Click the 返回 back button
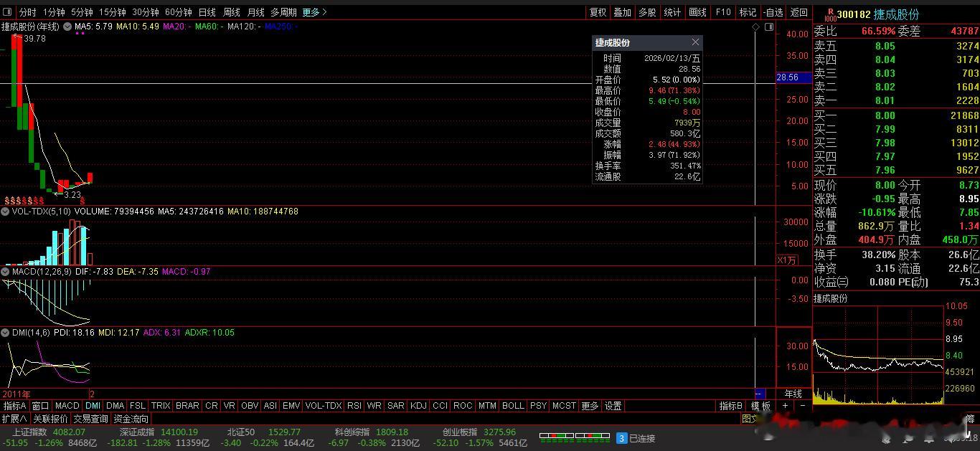This screenshot has height=451, width=980. 798,12
